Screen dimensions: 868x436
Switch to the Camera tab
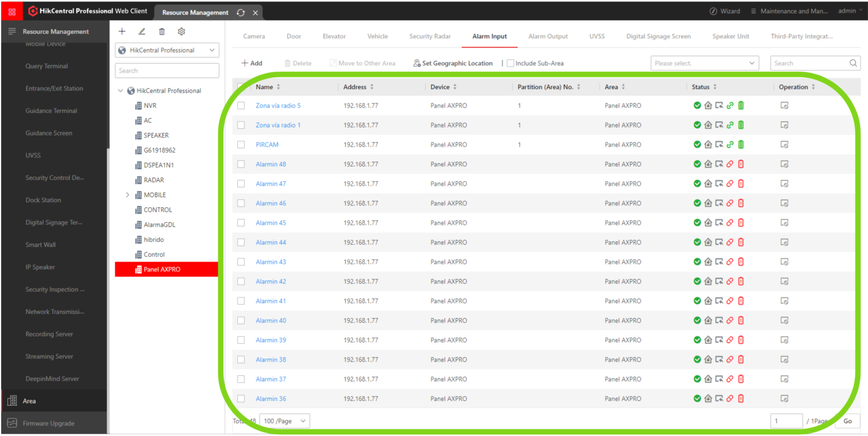coord(254,36)
